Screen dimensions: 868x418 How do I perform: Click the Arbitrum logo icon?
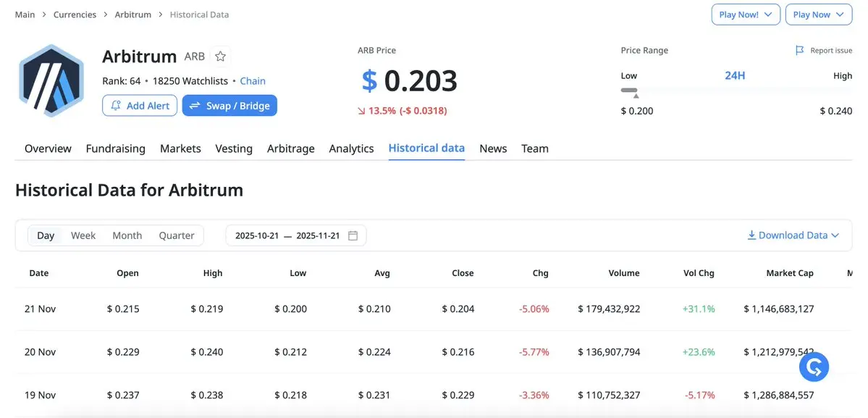[x=52, y=81]
